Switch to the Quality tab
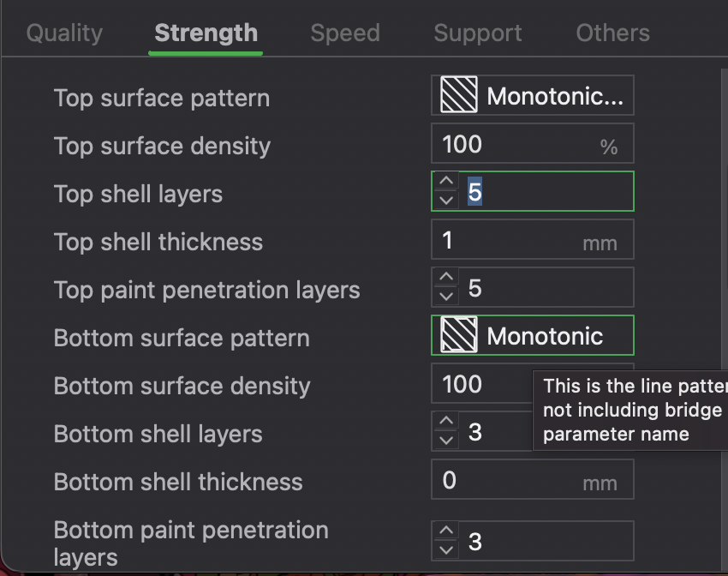Viewport: 728px width, 576px height. (64, 33)
